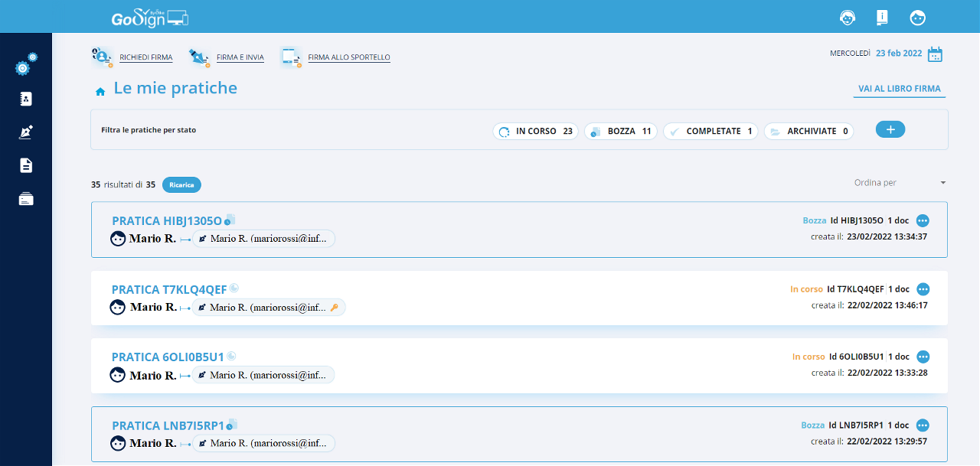
Task: Open options menu for PRATICA T7KLQ4QEF
Action: click(x=923, y=289)
